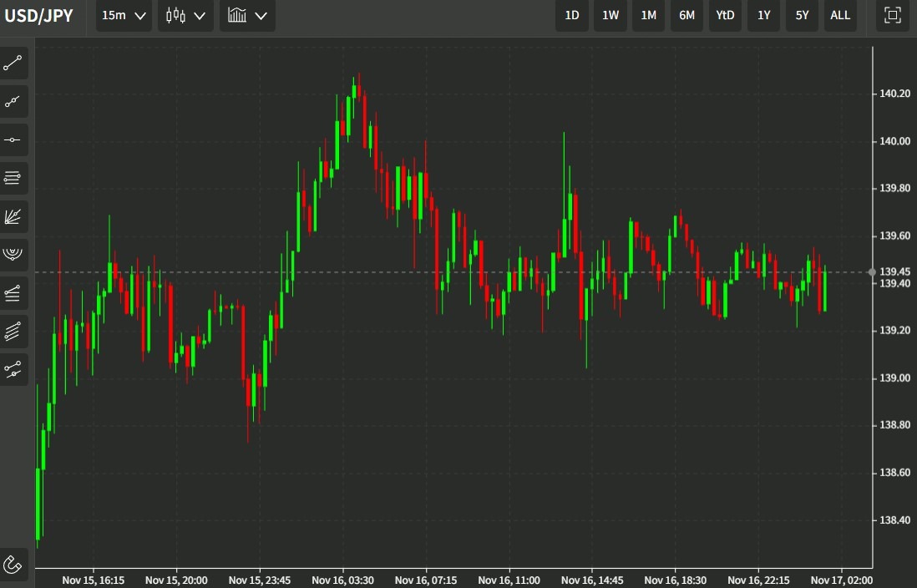Click the Nov 17, 02:00 time label
The image size is (917, 588).
(842, 580)
